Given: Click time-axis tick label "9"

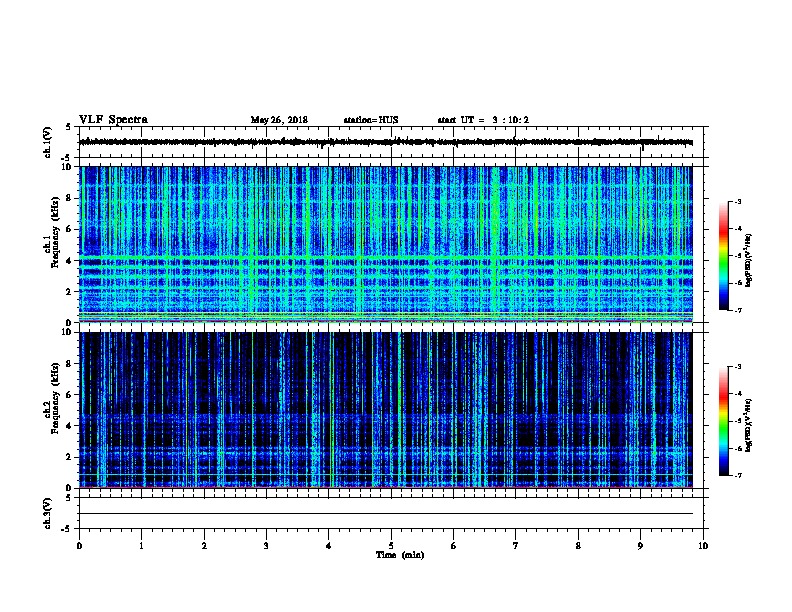Looking at the screenshot, I should point(640,546).
